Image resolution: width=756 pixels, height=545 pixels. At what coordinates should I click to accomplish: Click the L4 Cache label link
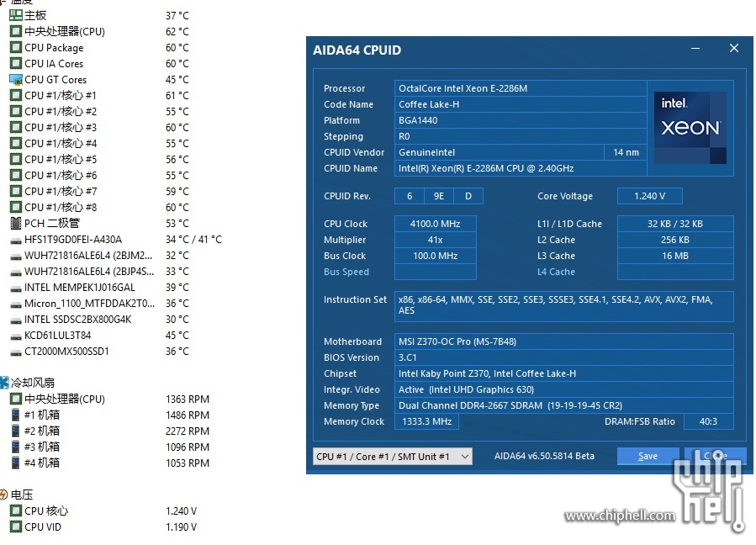pos(556,272)
